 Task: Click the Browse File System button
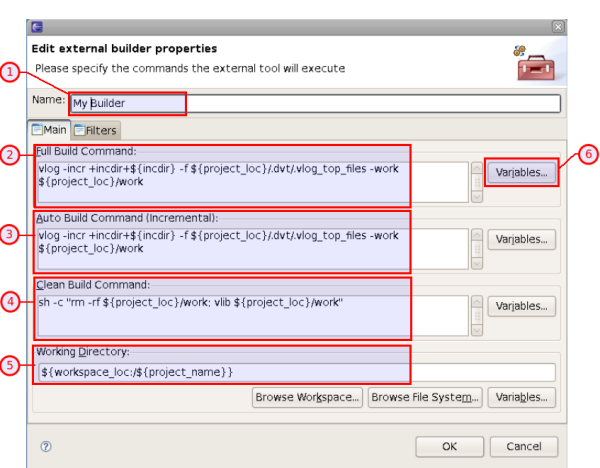point(425,398)
